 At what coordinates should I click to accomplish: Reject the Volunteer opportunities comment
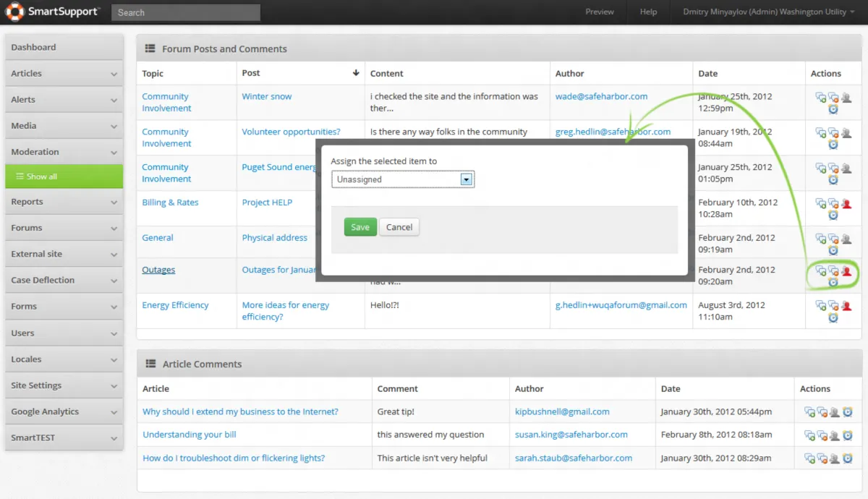833,133
